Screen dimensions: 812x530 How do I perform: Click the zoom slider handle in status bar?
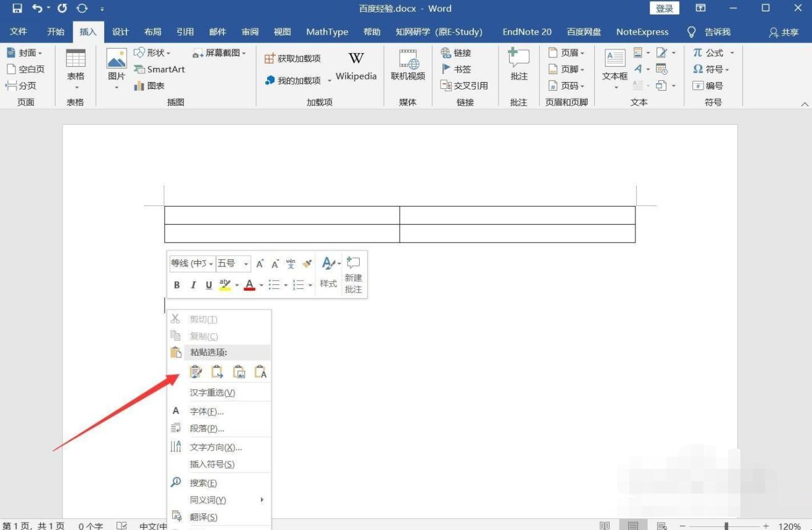[x=726, y=526]
